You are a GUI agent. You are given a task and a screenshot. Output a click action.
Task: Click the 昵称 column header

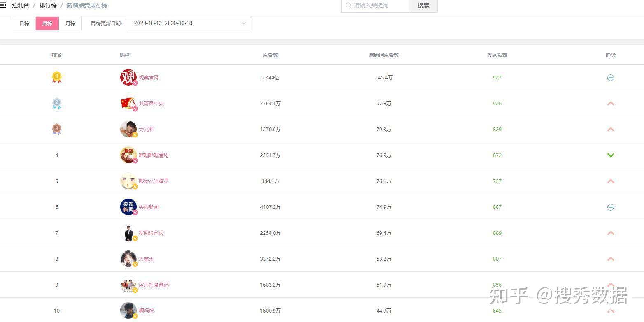[125, 55]
